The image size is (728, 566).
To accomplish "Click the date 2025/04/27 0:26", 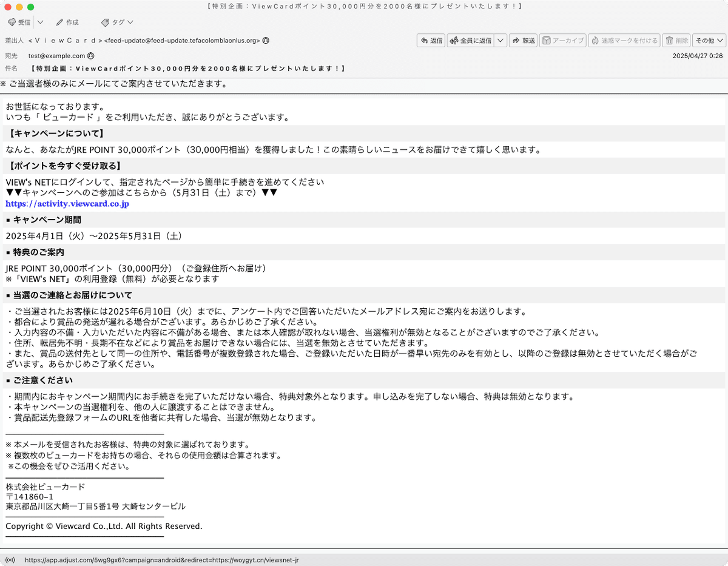I will (x=698, y=55).
